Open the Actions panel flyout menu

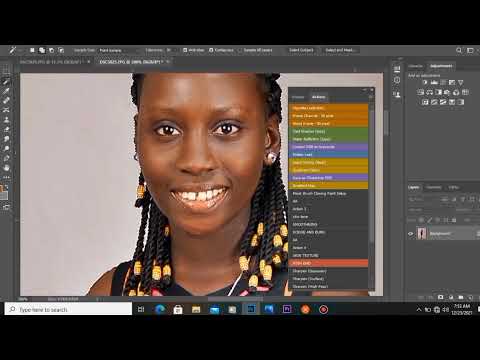click(371, 97)
